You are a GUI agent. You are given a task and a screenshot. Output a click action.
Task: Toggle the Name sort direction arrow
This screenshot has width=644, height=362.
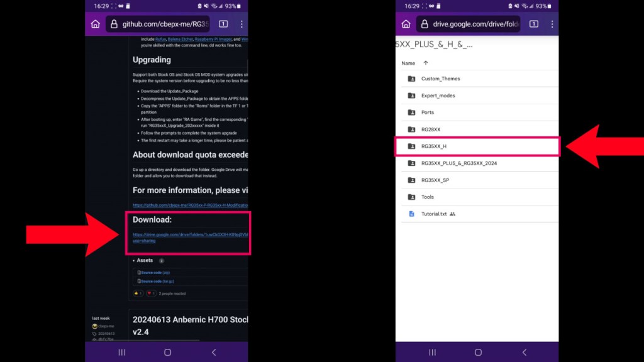(426, 63)
